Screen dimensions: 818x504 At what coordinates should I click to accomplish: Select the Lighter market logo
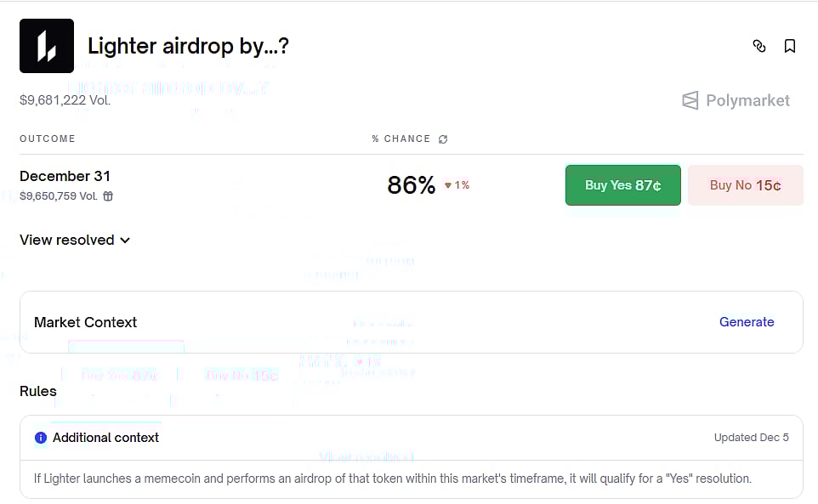click(x=47, y=46)
